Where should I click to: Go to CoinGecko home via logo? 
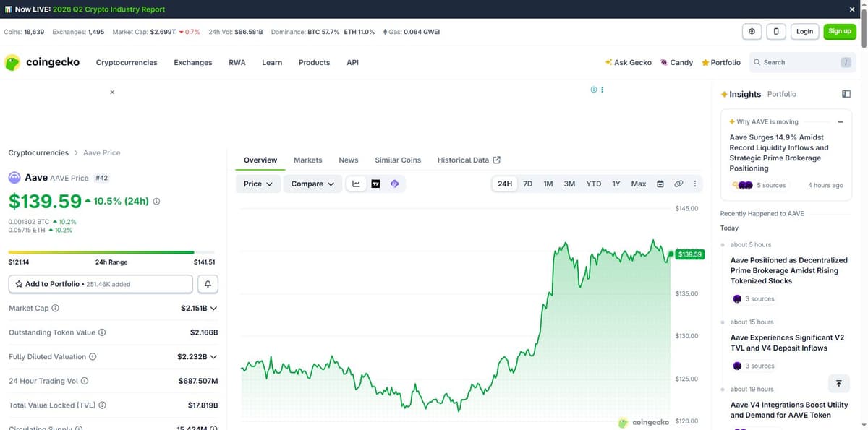pyautogui.click(x=42, y=63)
